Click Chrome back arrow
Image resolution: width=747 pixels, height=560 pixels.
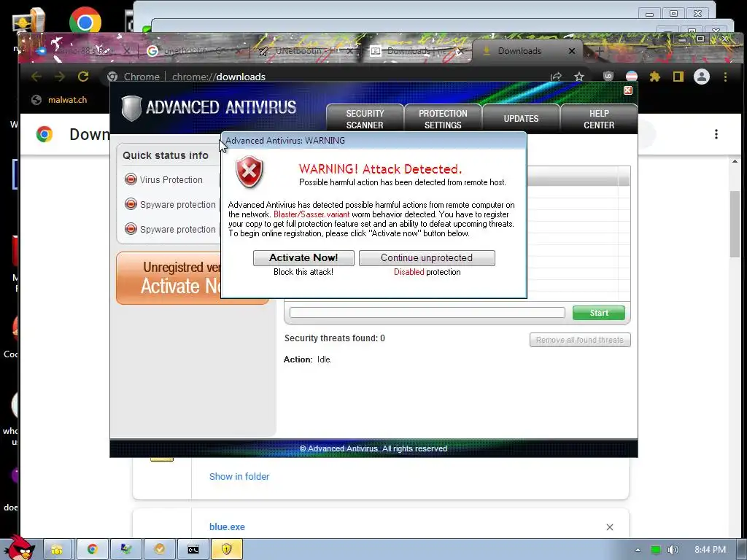(36, 77)
